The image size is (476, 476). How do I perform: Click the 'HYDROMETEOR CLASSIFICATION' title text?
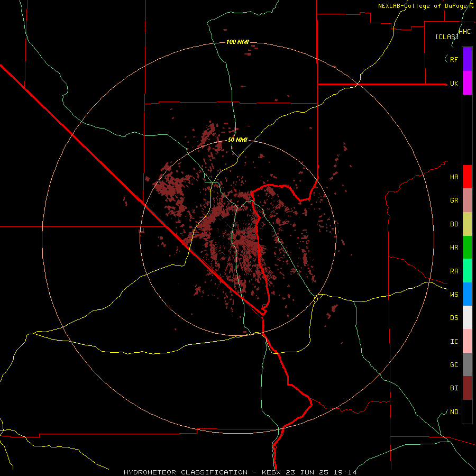[x=186, y=472]
